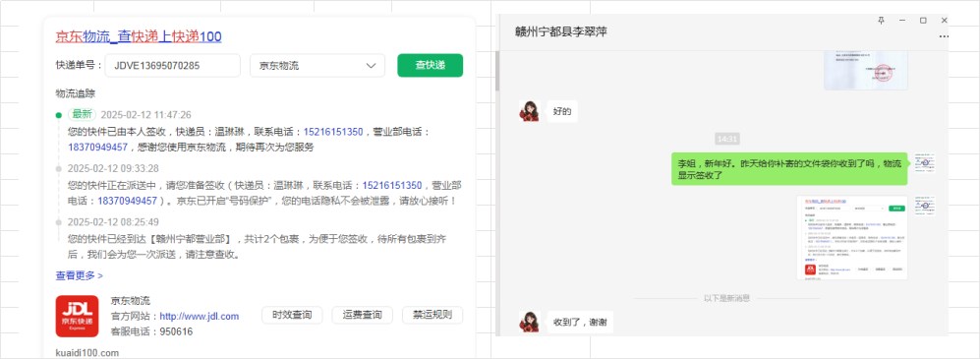Click the 运费查询 button
Image resolution: width=980 pixels, height=359 pixels.
(x=362, y=315)
